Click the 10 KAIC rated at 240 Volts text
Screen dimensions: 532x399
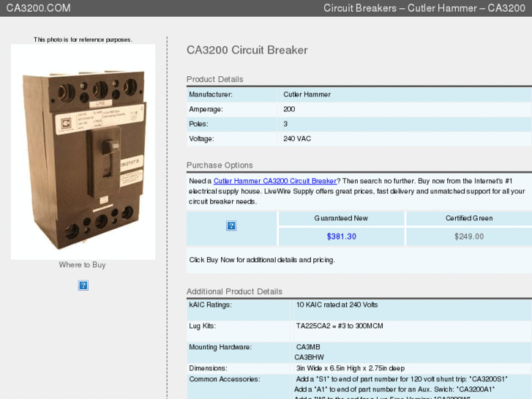pos(337,305)
